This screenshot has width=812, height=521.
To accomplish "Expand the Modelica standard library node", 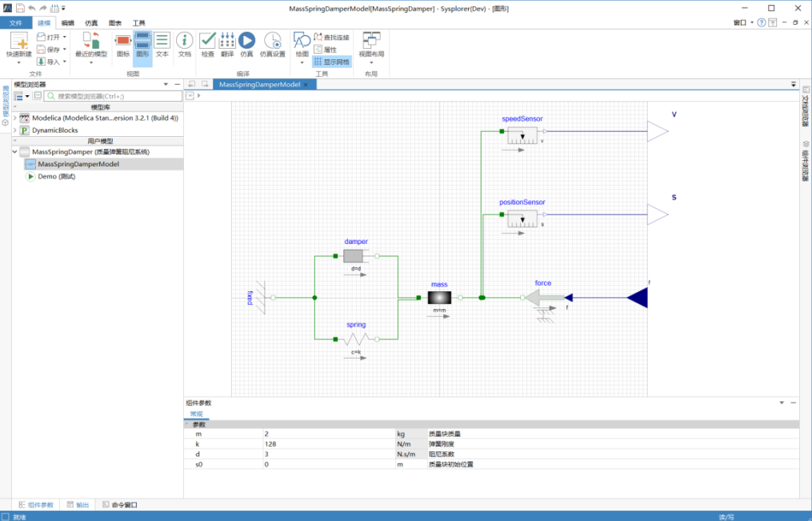I will [15, 118].
